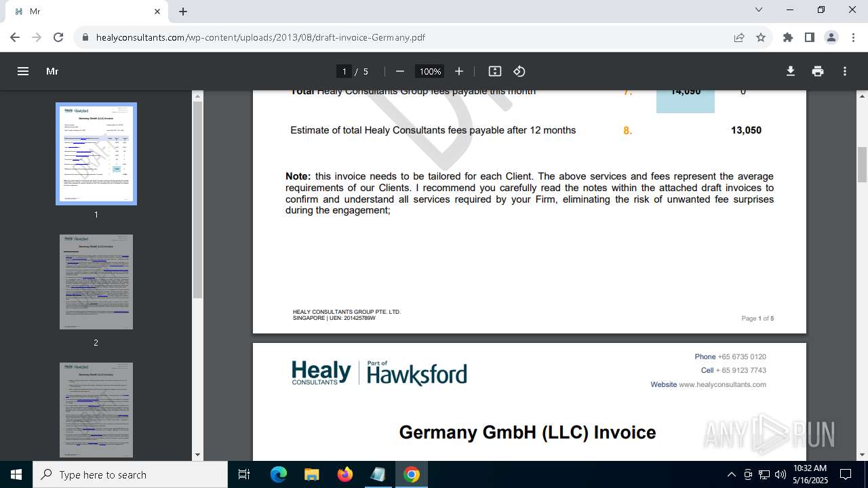
Task: Click the Phone +65 6735 0120 text
Action: [x=730, y=357]
